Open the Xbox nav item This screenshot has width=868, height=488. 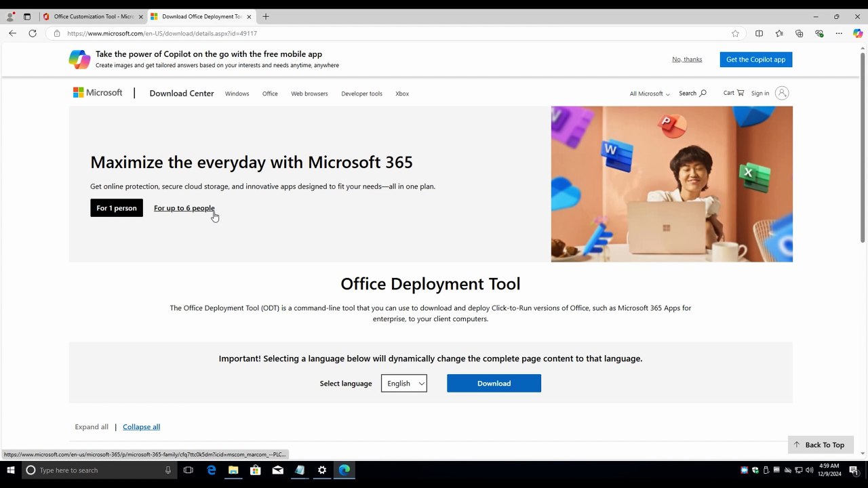(x=402, y=94)
